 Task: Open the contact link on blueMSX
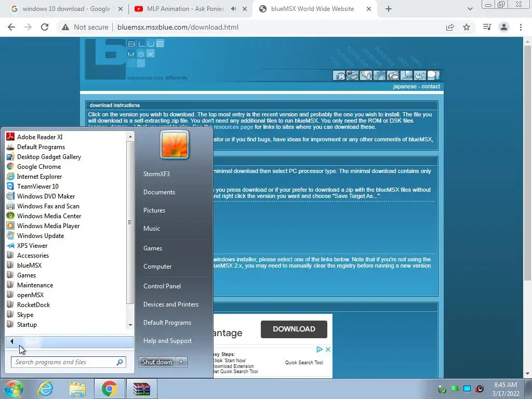point(431,87)
